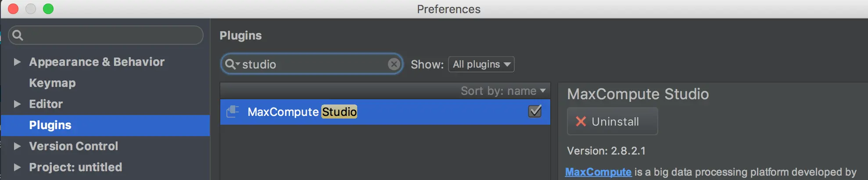Viewport: 868px width, 180px height.
Task: Expand the Editor settings section
Action: 17,104
